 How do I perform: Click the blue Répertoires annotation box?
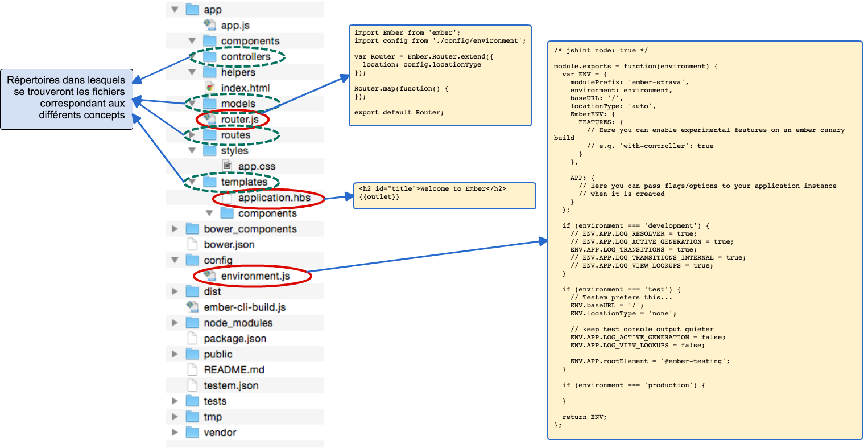(67, 100)
